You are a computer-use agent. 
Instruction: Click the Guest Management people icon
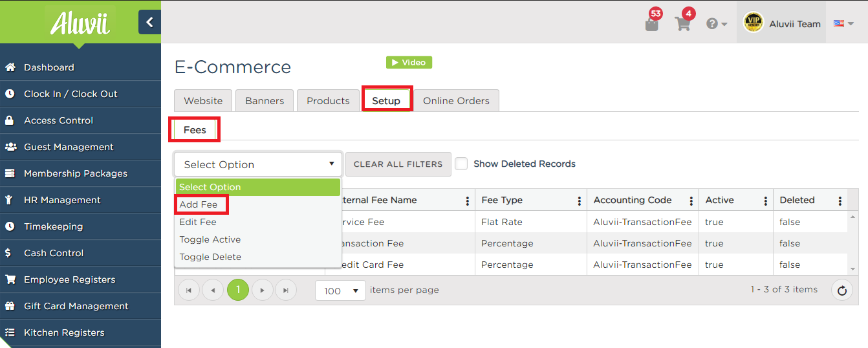coord(10,147)
